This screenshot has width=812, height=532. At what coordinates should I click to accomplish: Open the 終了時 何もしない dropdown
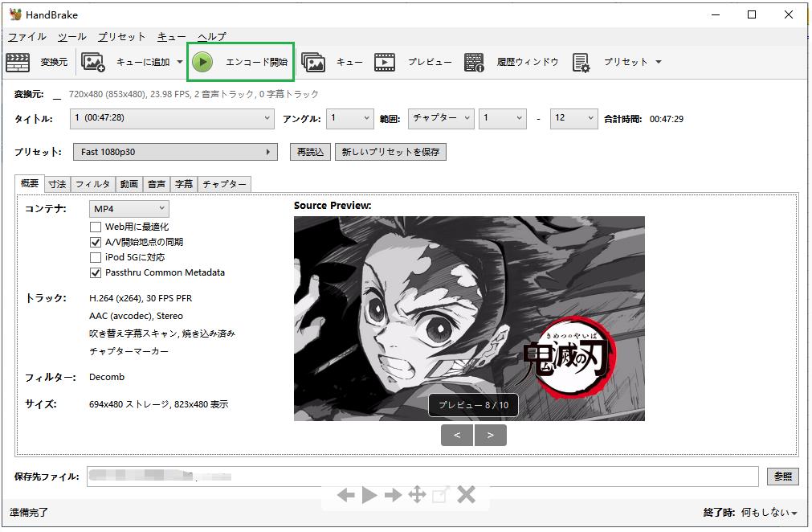click(769, 513)
